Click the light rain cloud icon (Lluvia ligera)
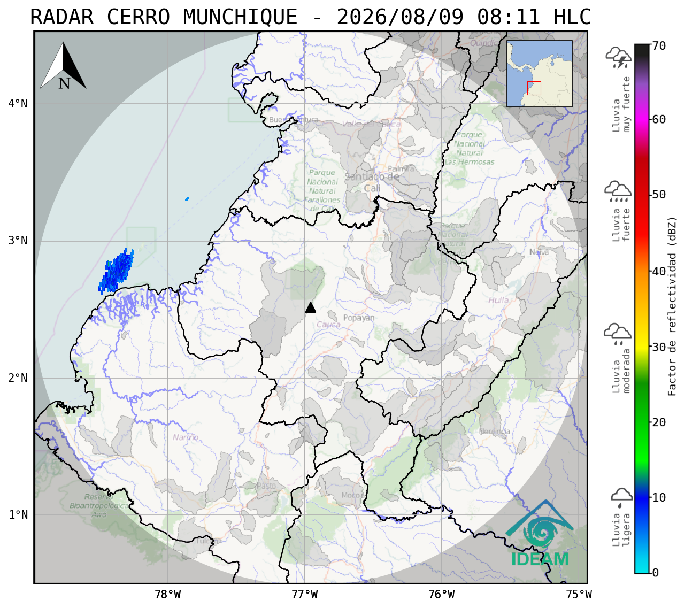This screenshot has width=700, height=608. (x=621, y=497)
